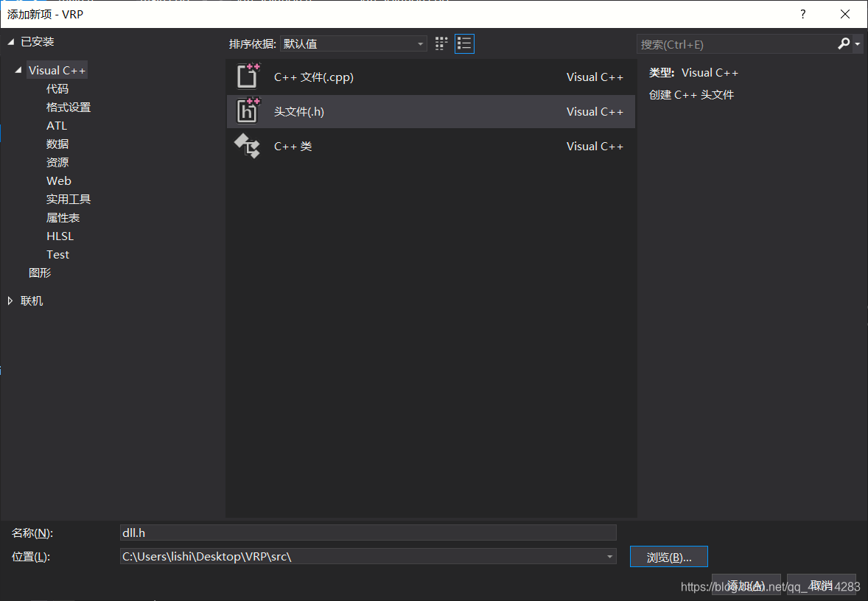This screenshot has height=601, width=868.
Task: Select the 联机 tree label
Action: coord(32,300)
